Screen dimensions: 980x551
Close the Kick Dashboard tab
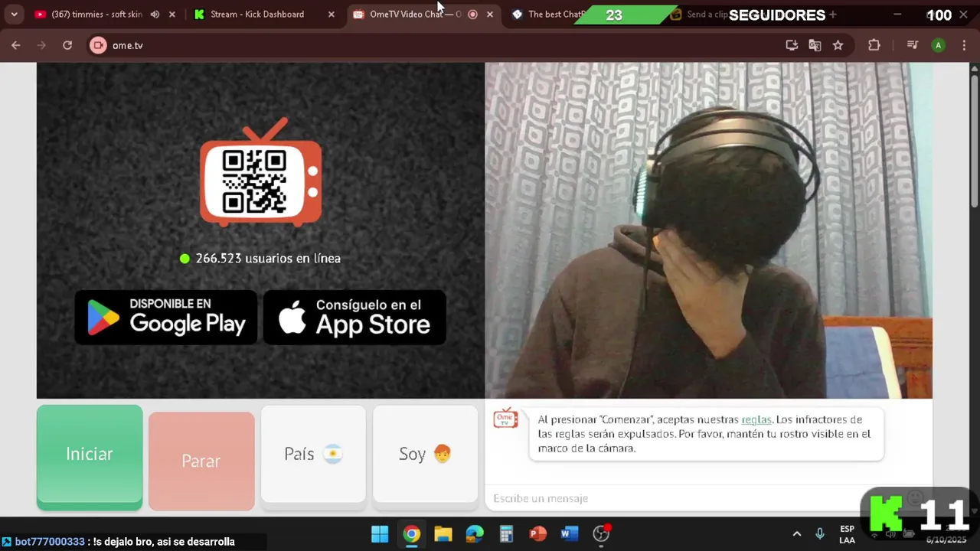[331, 15]
